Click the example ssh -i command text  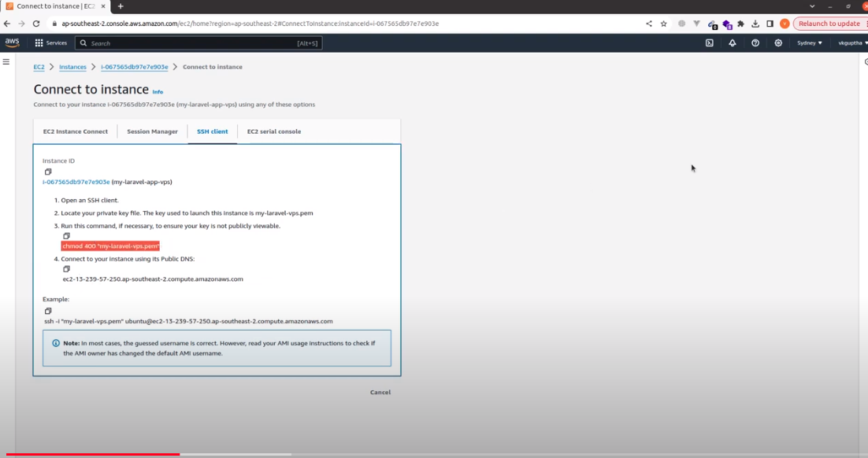click(x=188, y=321)
